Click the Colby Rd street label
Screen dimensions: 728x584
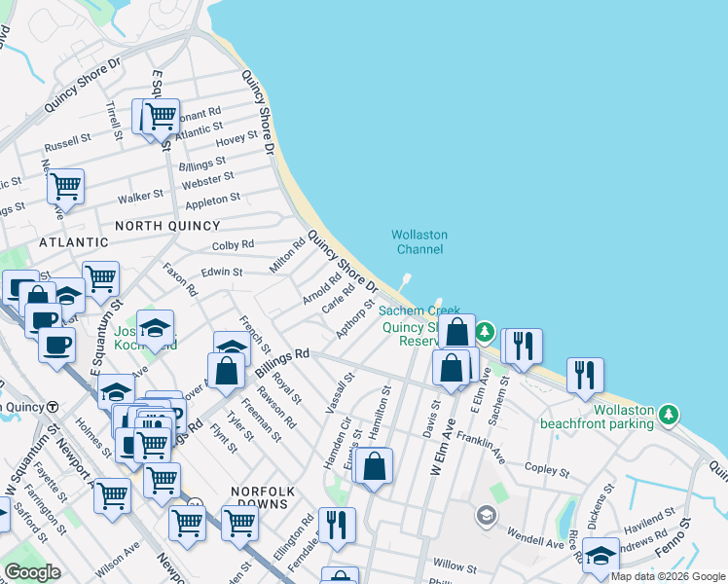pos(233,244)
